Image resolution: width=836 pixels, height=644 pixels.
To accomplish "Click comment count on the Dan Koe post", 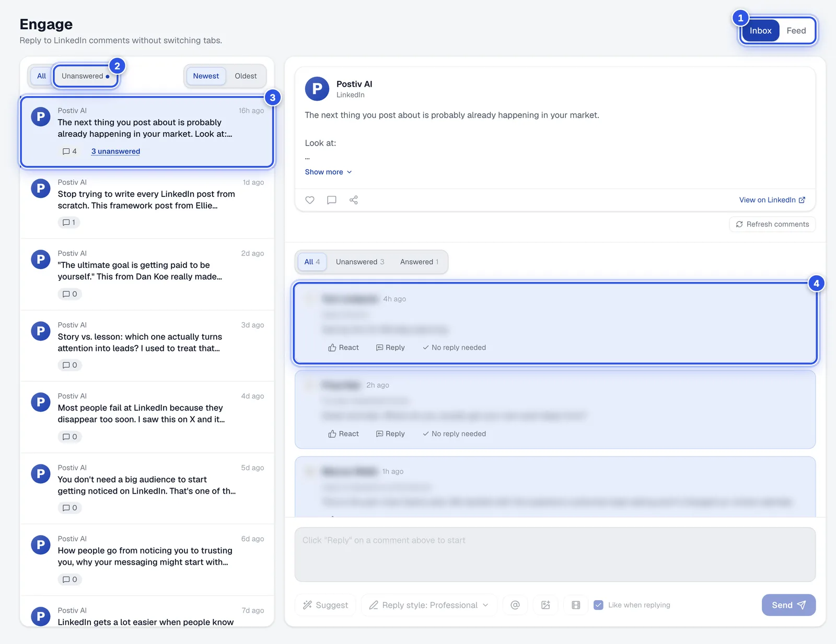I will tap(70, 294).
